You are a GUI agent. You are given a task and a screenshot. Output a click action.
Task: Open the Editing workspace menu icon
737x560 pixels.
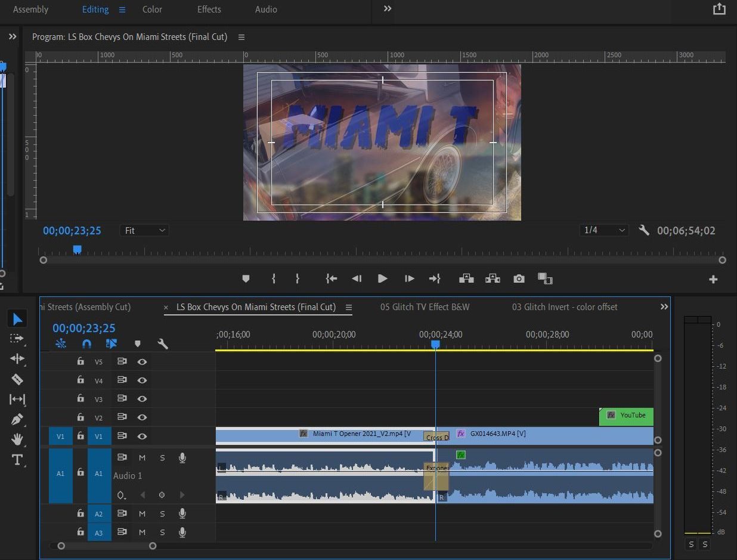point(122,10)
